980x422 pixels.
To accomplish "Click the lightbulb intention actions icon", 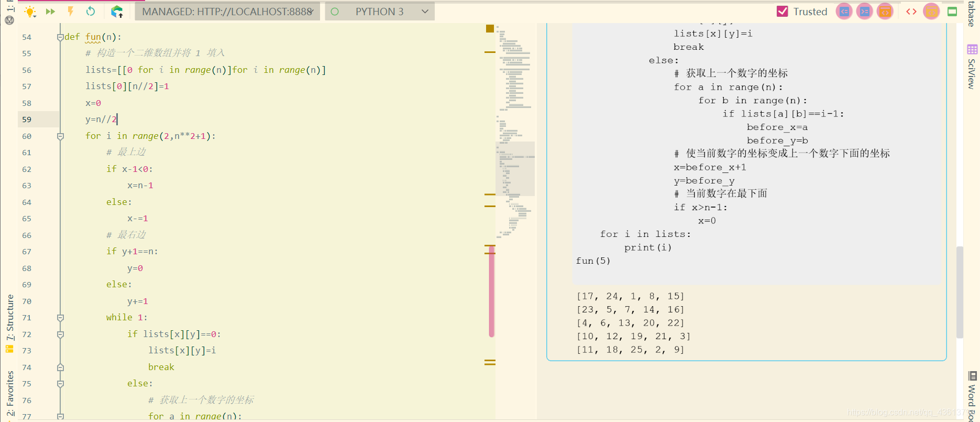I will pyautogui.click(x=30, y=12).
